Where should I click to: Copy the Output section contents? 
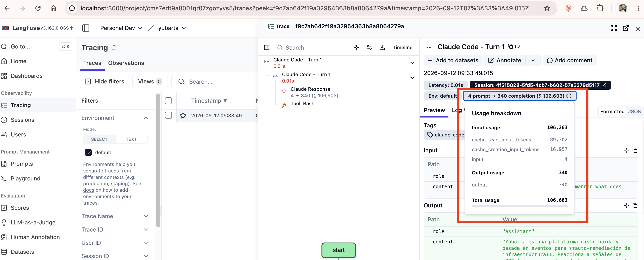pyautogui.click(x=635, y=205)
